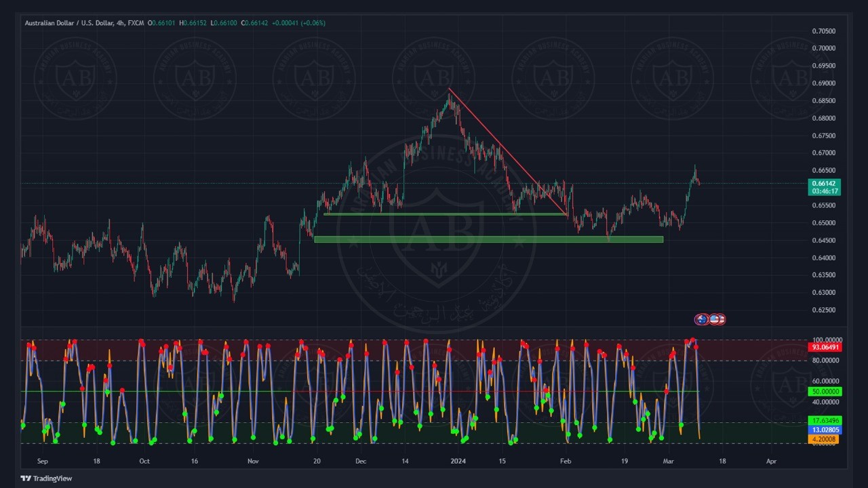Select the wide green support zone rectangle
The width and height of the screenshot is (868, 488).
[488, 239]
